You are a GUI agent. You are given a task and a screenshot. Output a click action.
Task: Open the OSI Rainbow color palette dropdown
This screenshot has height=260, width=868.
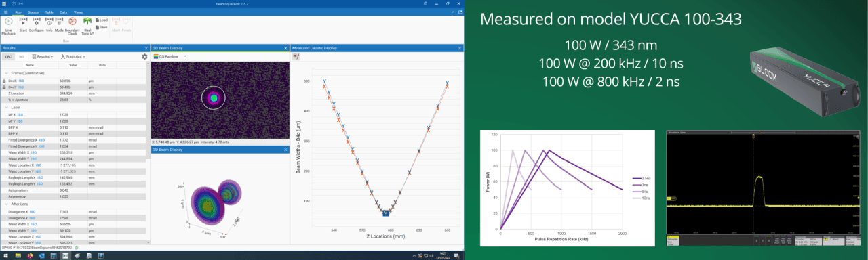[x=170, y=57]
